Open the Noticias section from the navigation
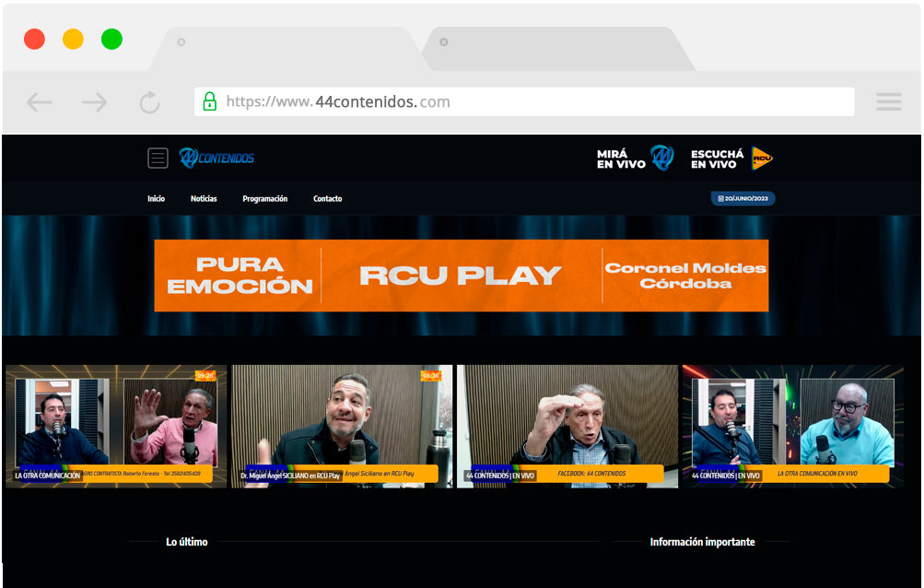 (203, 198)
